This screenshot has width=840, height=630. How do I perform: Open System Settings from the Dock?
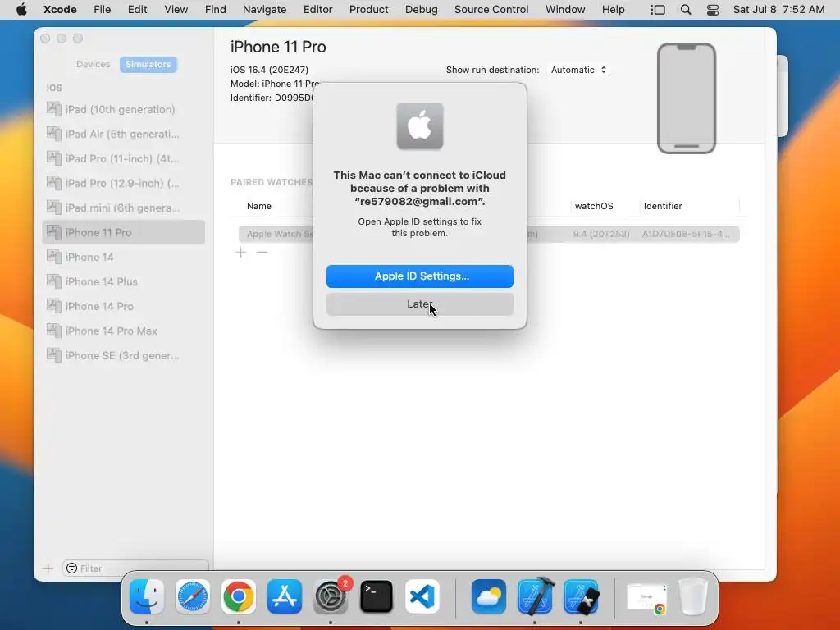(x=331, y=596)
